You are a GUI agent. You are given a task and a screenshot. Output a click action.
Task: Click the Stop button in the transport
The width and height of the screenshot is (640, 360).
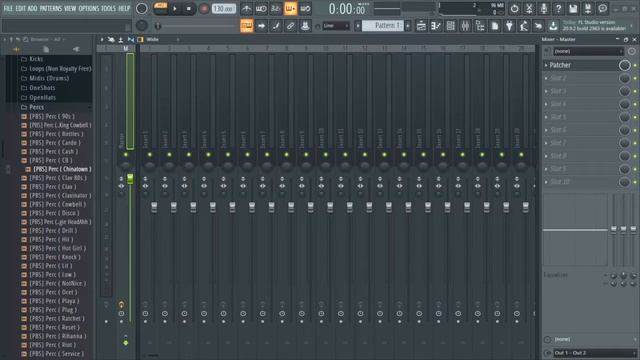click(189, 9)
